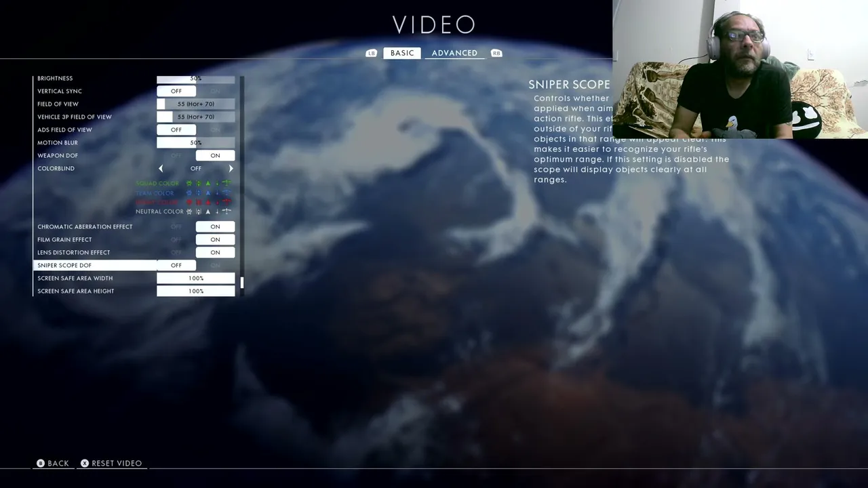Click the LB bumper icon beside Basic
Viewport: 868px width, 488px height.
pos(371,53)
